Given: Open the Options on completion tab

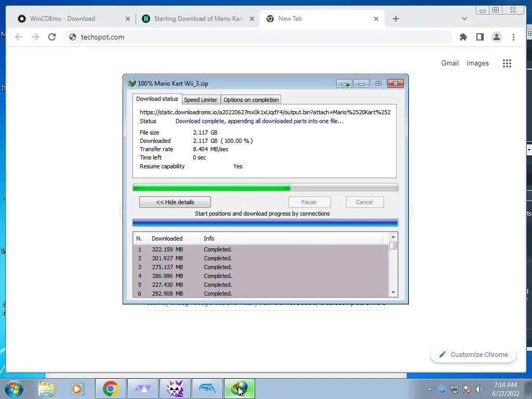Looking at the screenshot, I should tap(251, 100).
